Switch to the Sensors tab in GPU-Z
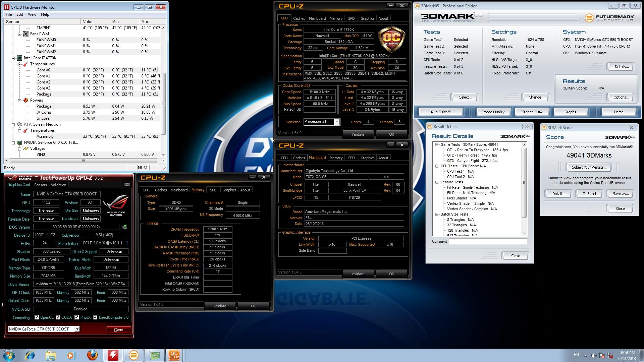 (x=40, y=185)
